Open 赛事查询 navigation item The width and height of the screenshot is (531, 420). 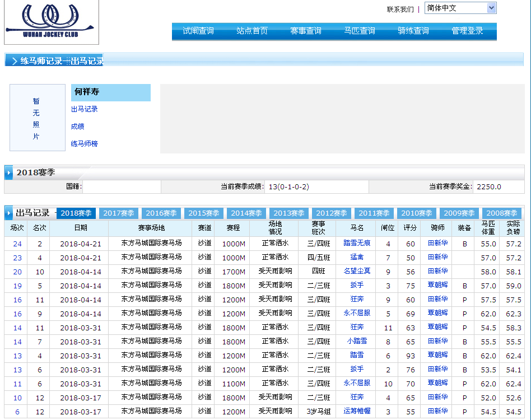pos(306,31)
